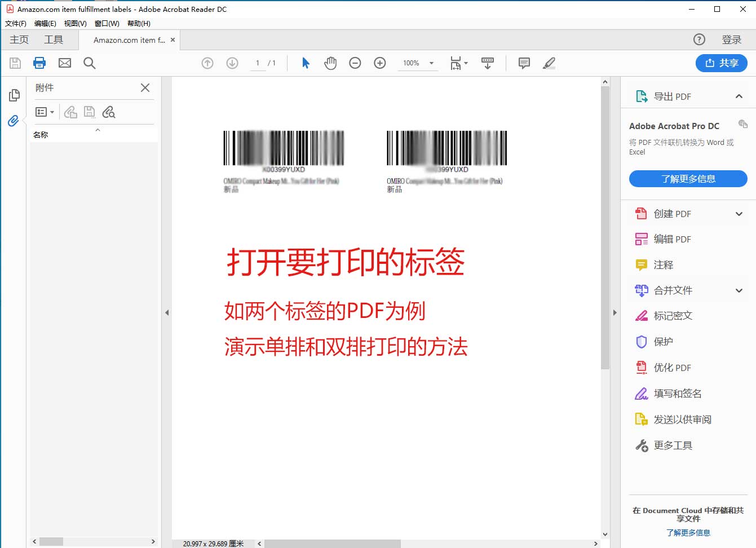The image size is (756, 548).
Task: Open the Print dialog via printer icon
Action: coord(39,63)
